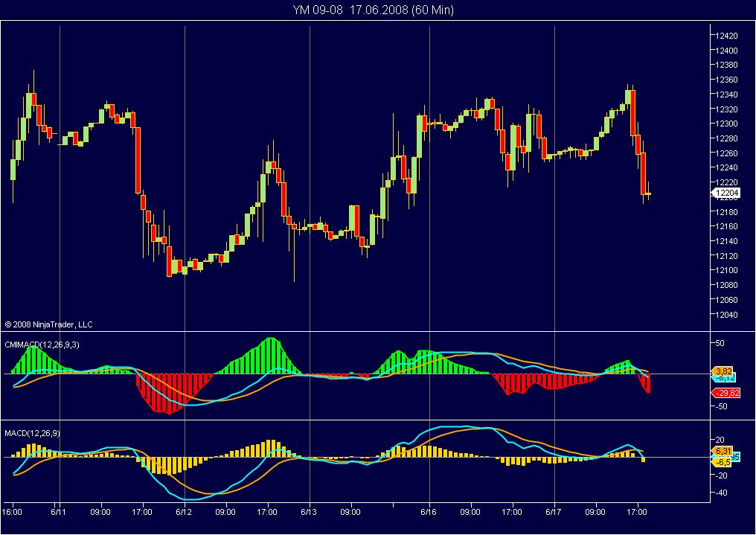Click the 6/12 date axis label

click(184, 512)
